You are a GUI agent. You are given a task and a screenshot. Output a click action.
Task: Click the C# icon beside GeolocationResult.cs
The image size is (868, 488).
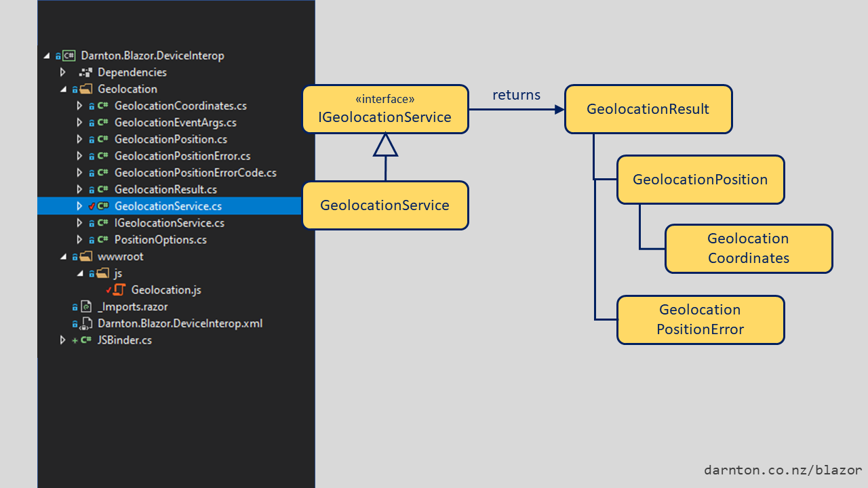[102, 189]
